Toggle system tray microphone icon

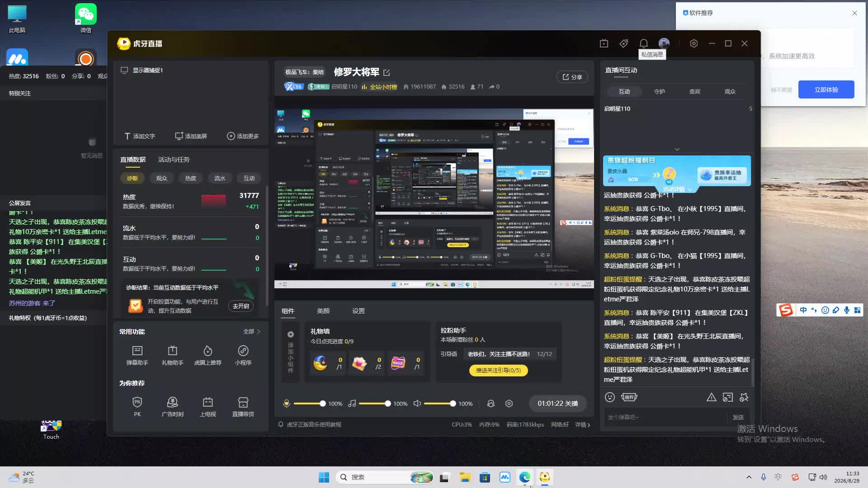764,477
